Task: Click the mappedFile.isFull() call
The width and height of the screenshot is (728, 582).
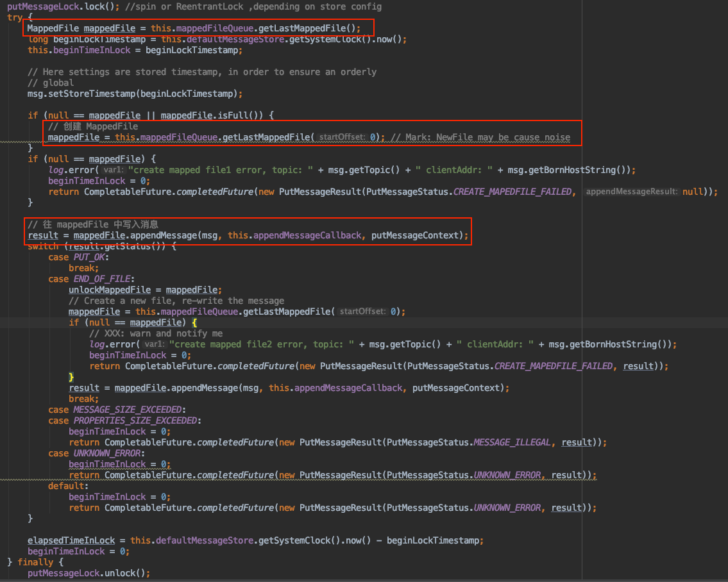Action: click(212, 115)
